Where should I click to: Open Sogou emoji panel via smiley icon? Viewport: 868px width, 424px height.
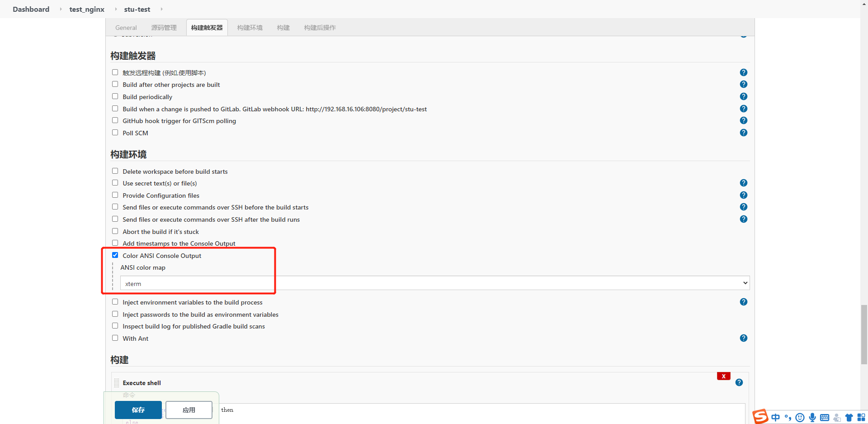click(800, 418)
